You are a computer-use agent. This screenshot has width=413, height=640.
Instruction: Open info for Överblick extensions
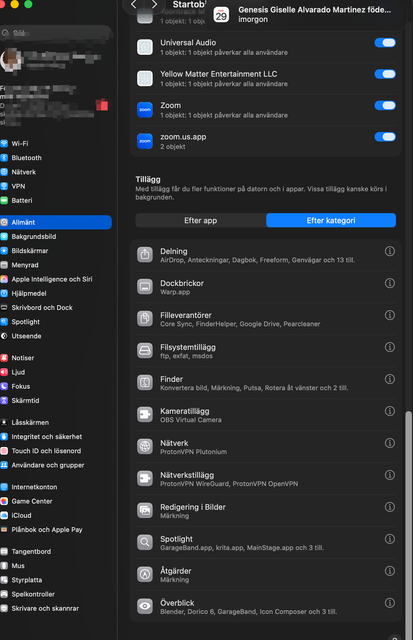pyautogui.click(x=390, y=603)
